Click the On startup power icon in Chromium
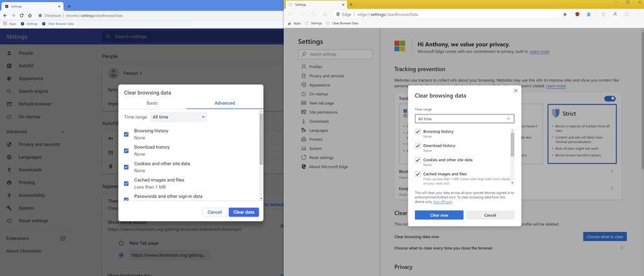Image resolution: width=644 pixels, height=276 pixels. (9, 117)
